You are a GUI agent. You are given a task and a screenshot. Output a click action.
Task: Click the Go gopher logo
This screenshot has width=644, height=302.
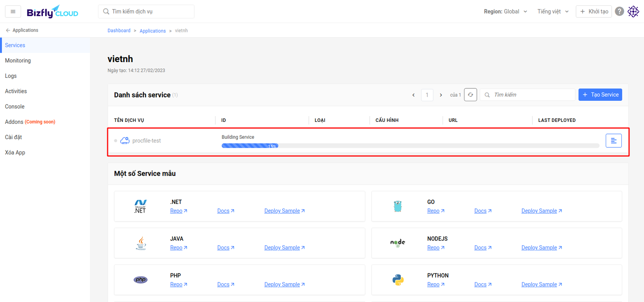tap(398, 206)
